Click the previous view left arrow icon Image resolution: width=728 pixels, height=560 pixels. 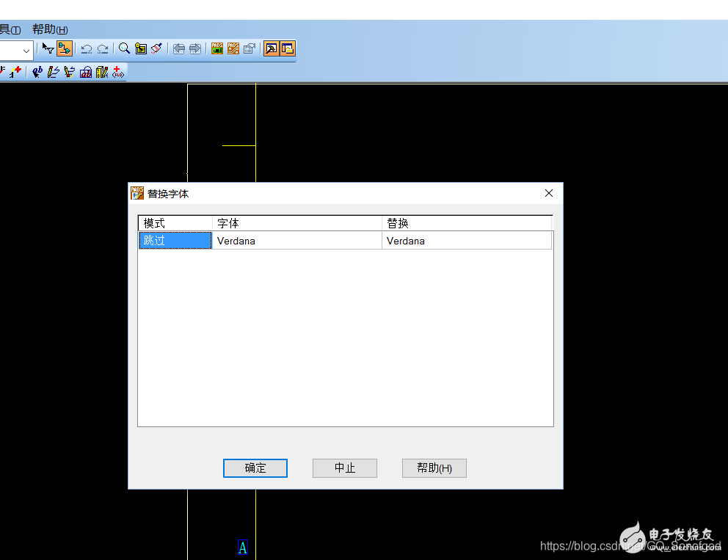coord(179,48)
